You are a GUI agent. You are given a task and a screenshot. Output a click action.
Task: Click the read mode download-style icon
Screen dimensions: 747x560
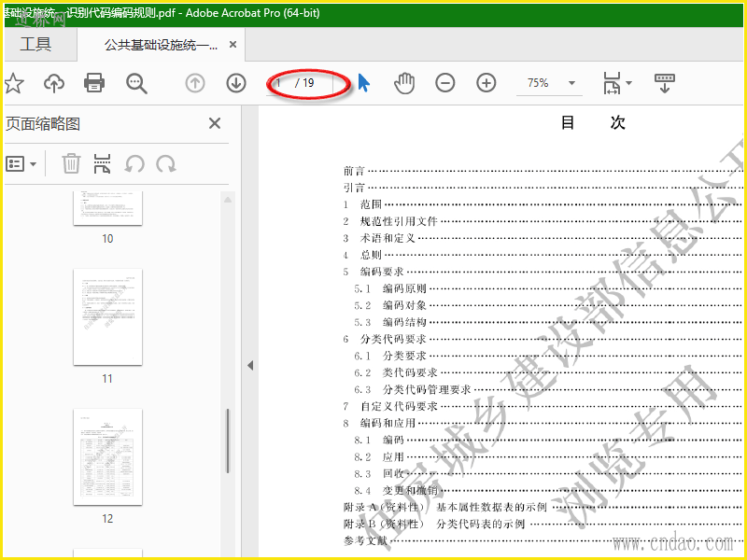point(665,83)
